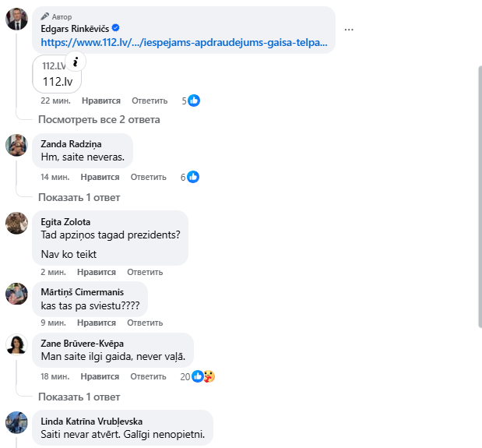Expand "Посмотреть все 2 ответа" replies

(x=99, y=119)
